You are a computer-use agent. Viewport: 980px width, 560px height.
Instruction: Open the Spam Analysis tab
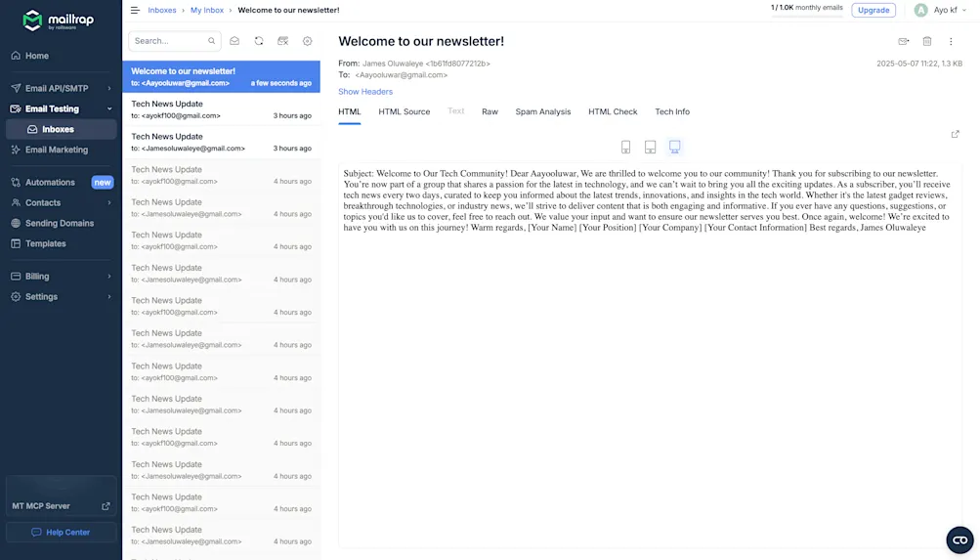(543, 111)
